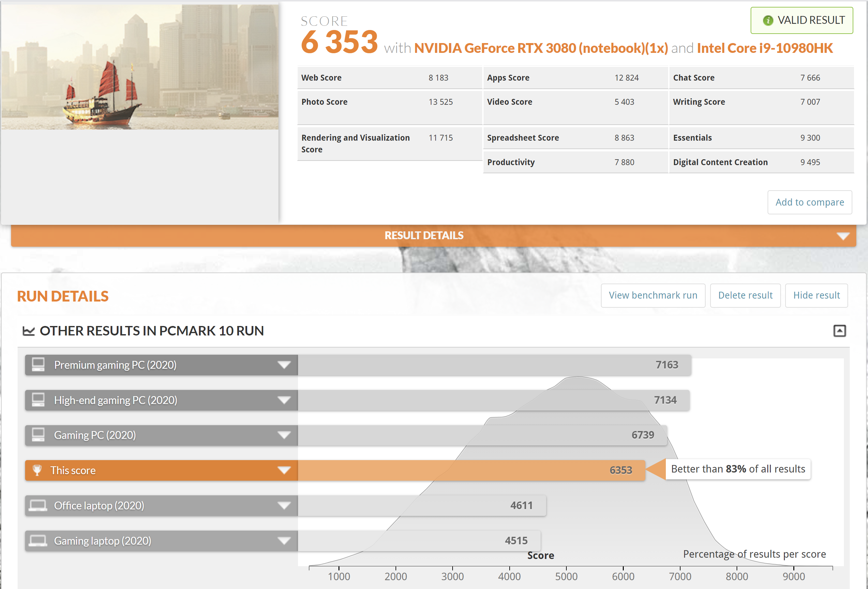
Task: Click the sailing ship benchmark thumbnail
Action: click(x=140, y=67)
